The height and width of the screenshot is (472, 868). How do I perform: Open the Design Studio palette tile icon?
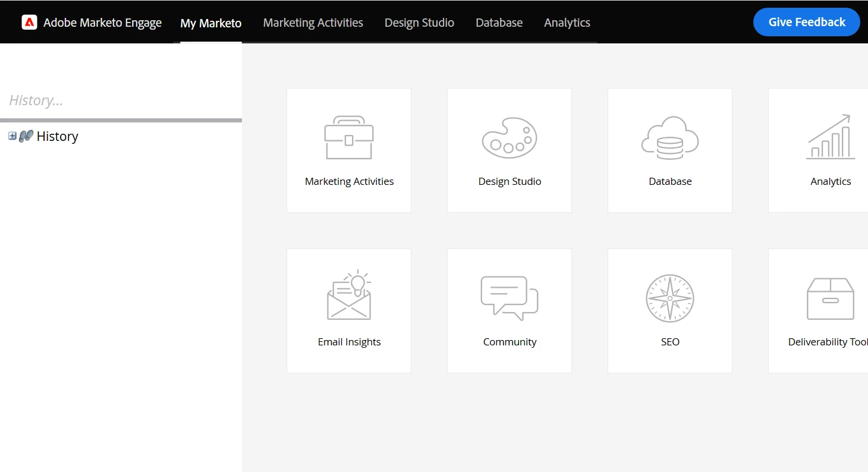[x=510, y=137]
